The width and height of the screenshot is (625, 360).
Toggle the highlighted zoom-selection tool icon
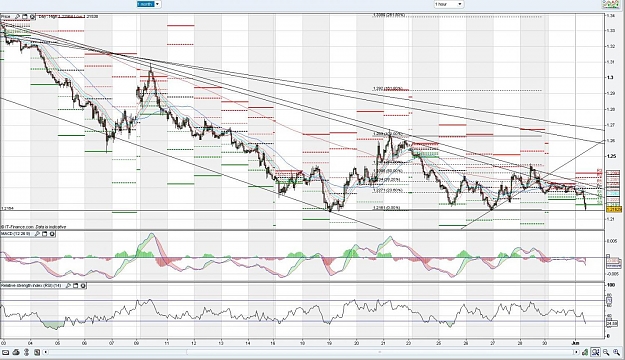(596, 352)
